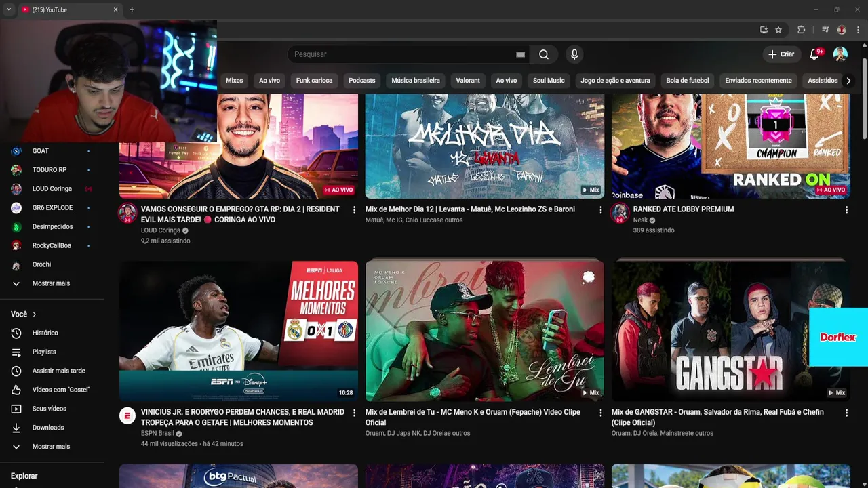This screenshot has height=488, width=868.
Task: Select the Mixes filter chip
Action: (x=235, y=81)
